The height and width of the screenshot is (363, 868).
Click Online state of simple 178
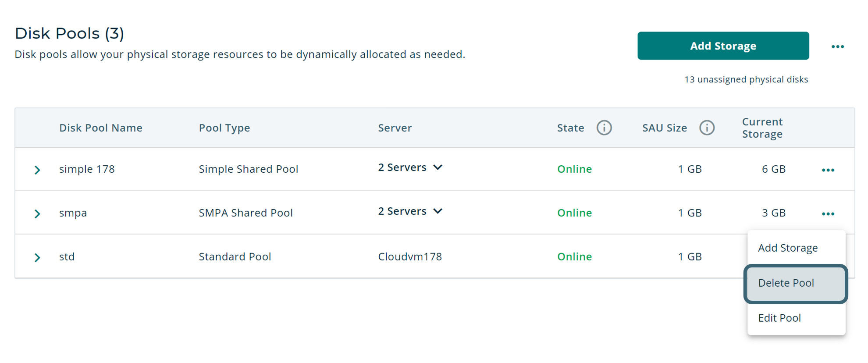tap(574, 169)
